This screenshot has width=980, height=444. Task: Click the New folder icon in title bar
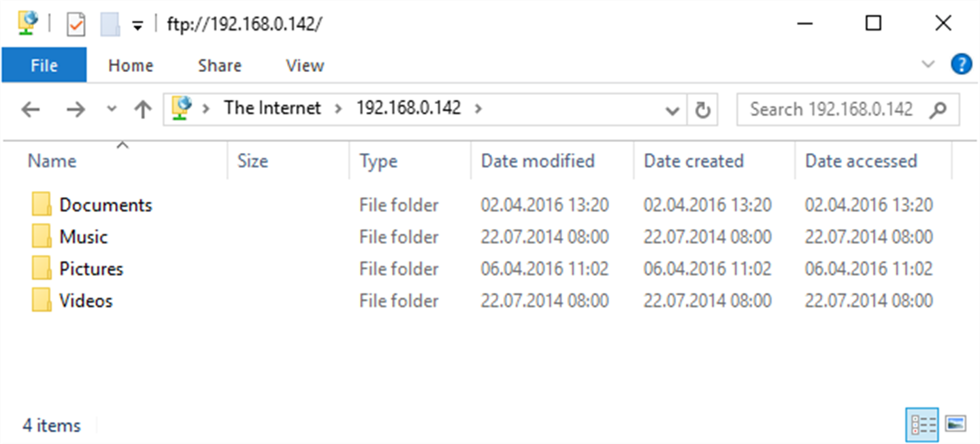click(x=110, y=25)
